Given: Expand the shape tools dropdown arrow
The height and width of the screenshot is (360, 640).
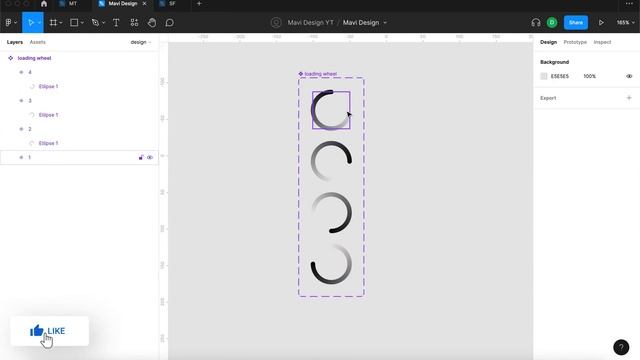Looking at the screenshot, I should pyautogui.click(x=82, y=23).
